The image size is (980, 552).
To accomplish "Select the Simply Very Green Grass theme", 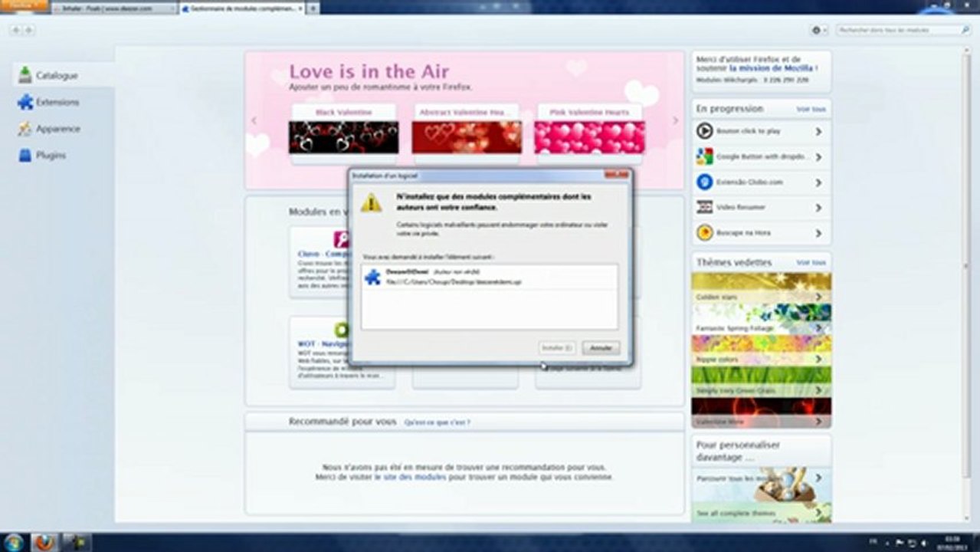I will [761, 382].
